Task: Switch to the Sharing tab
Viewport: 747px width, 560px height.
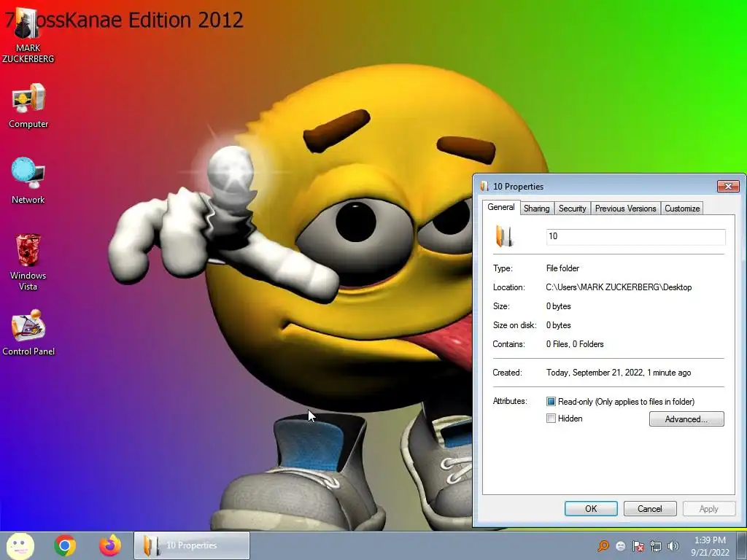Action: (536, 209)
